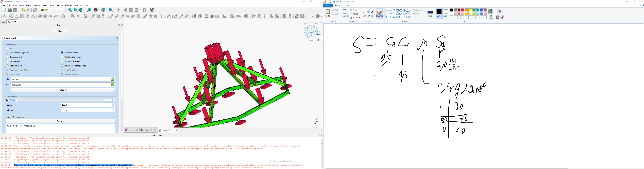The height and width of the screenshot is (169, 644).
Task: Select Displacement Magnitude result type
Action: point(18,53)
